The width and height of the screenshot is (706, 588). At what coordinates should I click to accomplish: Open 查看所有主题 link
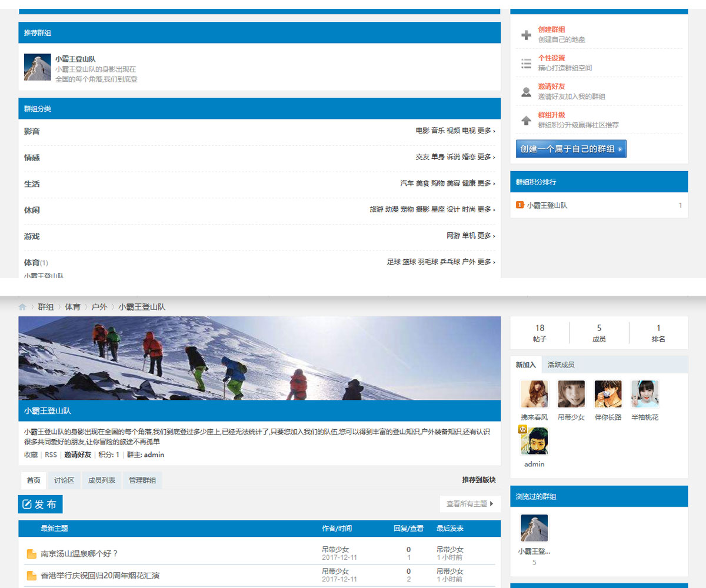pyautogui.click(x=469, y=504)
